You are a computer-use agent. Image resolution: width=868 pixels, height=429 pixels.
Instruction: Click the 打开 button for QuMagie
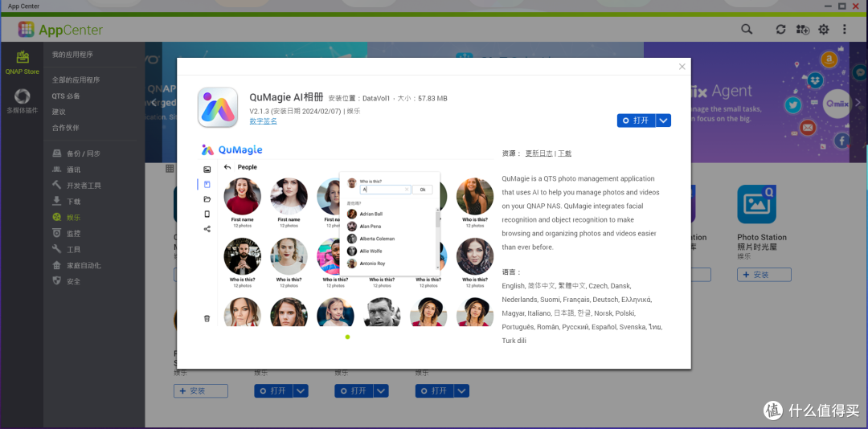[x=636, y=121]
